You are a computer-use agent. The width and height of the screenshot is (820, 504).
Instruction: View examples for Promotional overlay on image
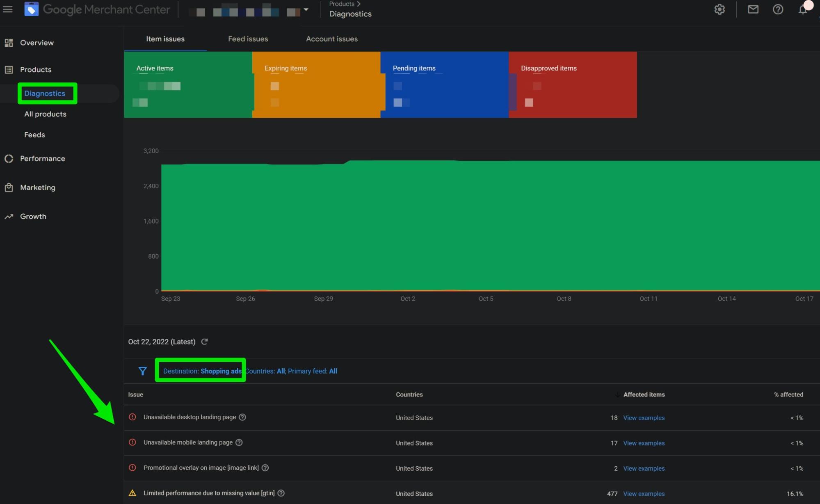coord(644,469)
